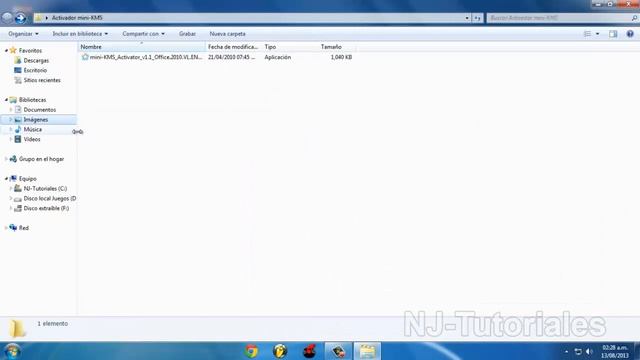Open the Imágenes library

pos(36,120)
